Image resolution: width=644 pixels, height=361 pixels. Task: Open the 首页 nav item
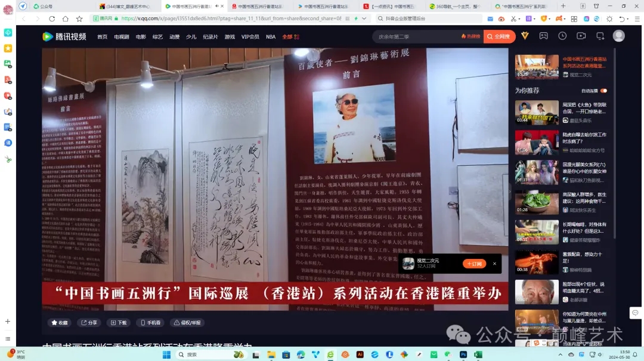tap(103, 36)
